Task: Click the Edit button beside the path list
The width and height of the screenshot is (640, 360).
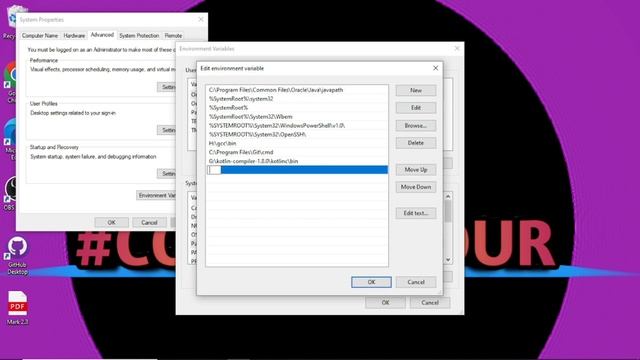Action: click(416, 108)
